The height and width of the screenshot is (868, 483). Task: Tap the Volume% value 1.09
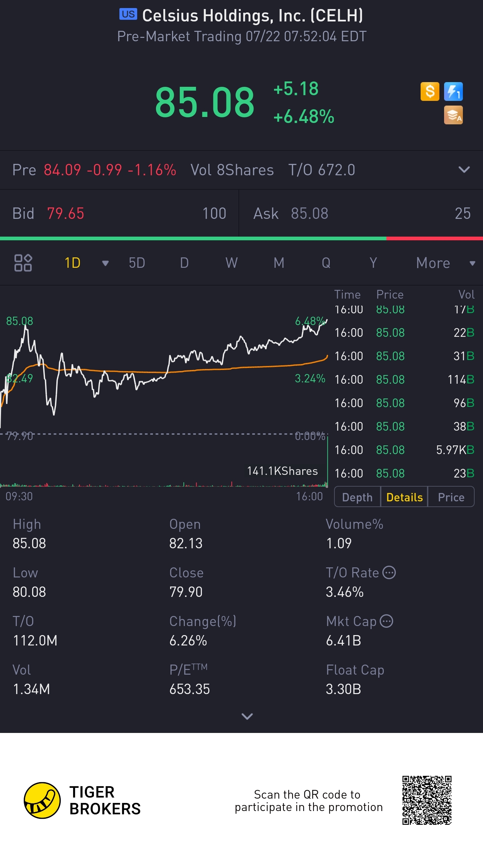[339, 543]
